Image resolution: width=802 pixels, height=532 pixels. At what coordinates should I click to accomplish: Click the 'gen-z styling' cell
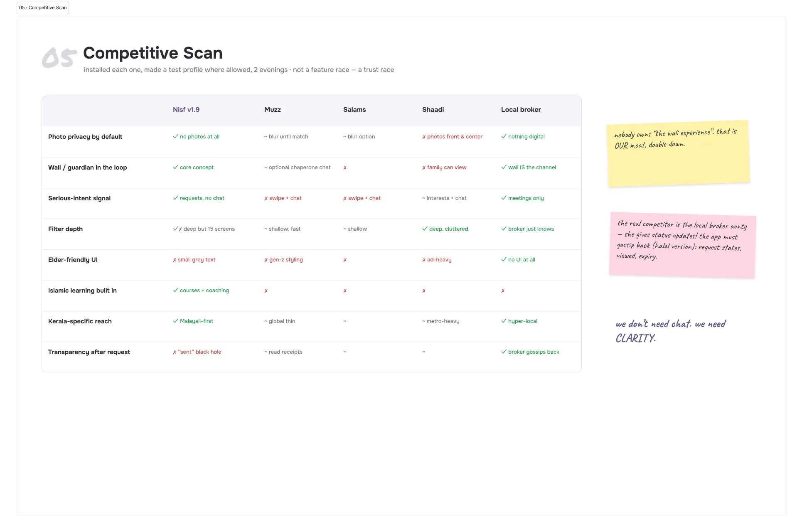283,260
